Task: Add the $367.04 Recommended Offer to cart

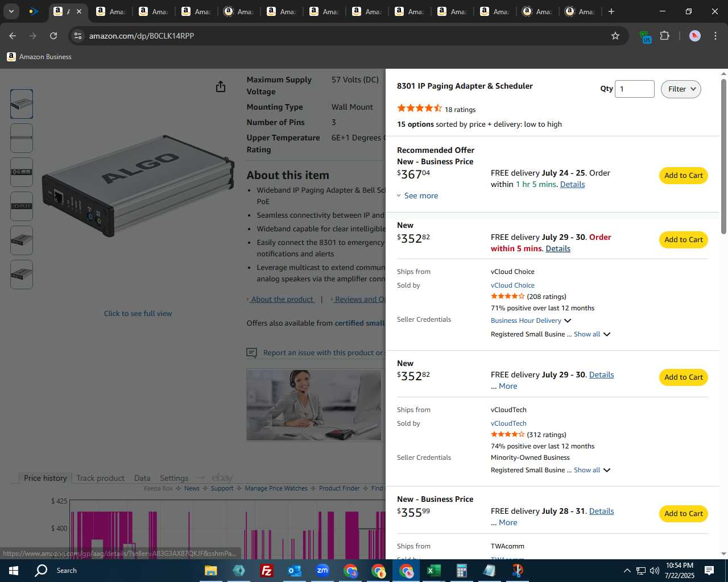Action: [x=684, y=175]
